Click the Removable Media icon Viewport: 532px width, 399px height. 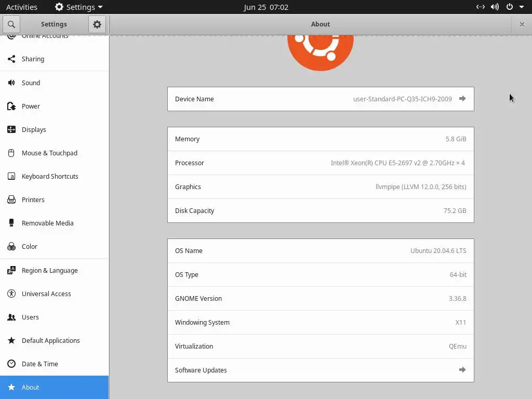click(x=11, y=223)
